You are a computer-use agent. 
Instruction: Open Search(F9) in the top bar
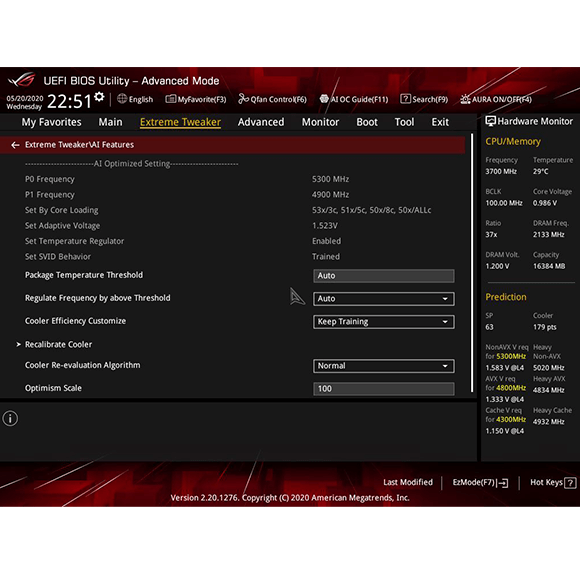point(424,99)
